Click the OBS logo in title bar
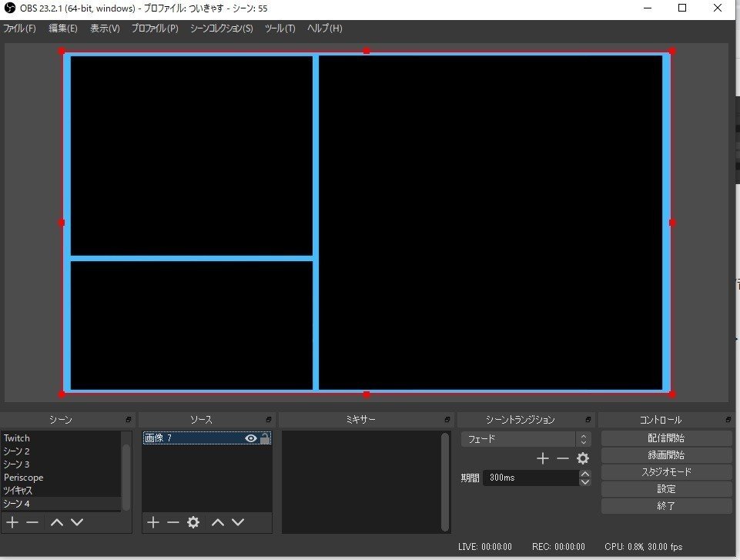 tap(9, 8)
